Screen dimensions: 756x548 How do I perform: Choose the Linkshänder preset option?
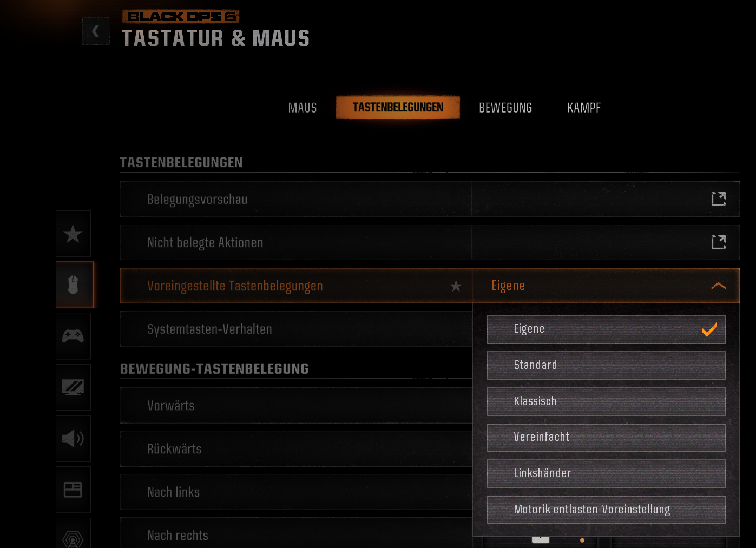pos(606,473)
